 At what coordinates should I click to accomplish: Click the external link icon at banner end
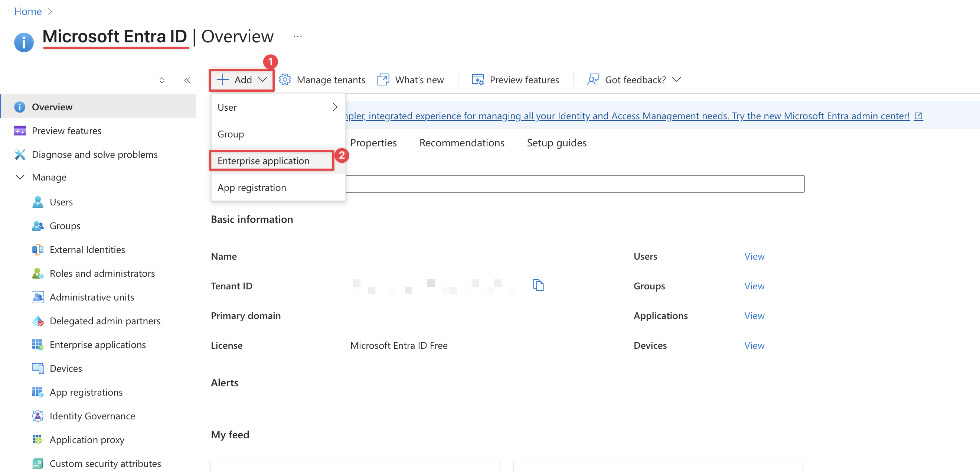click(918, 116)
